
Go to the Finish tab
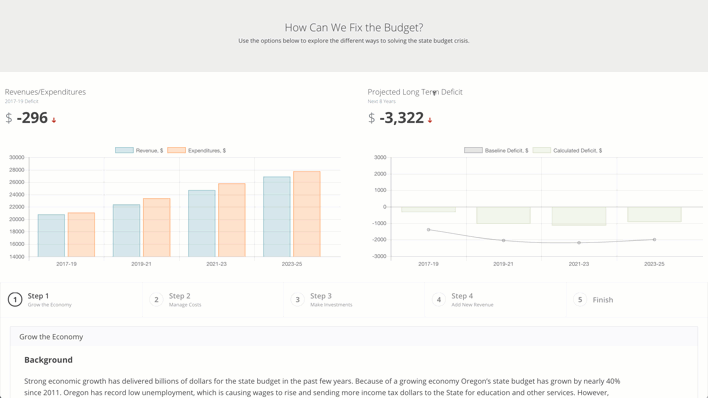(x=637, y=300)
